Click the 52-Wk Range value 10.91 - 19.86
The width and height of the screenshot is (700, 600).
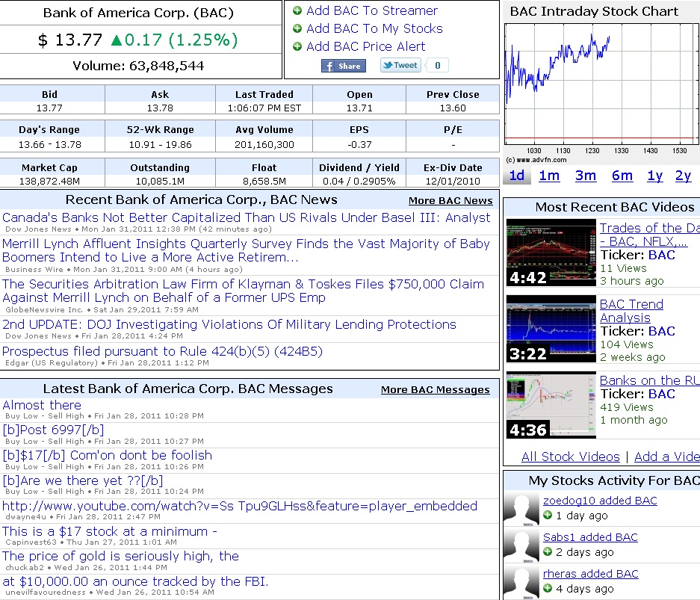point(161,145)
